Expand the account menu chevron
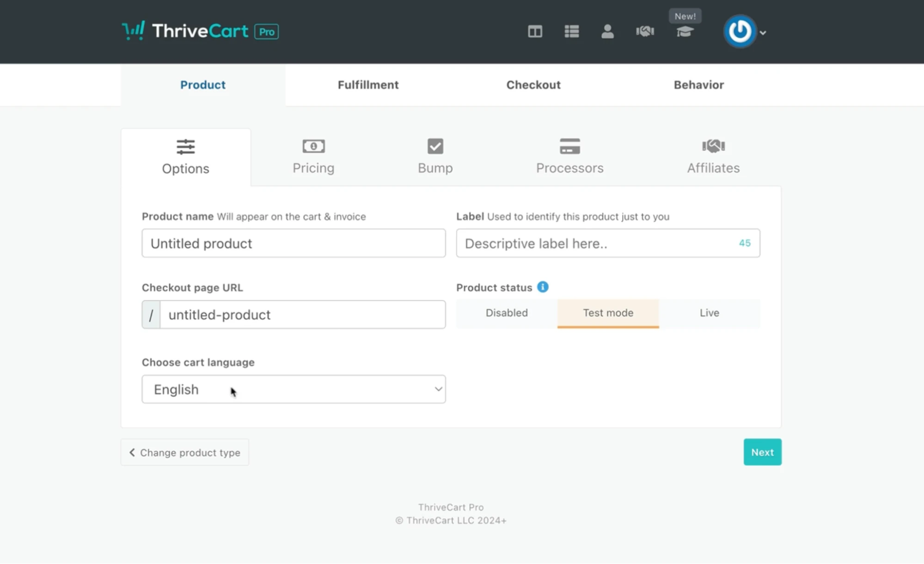This screenshot has width=924, height=564. [x=763, y=33]
